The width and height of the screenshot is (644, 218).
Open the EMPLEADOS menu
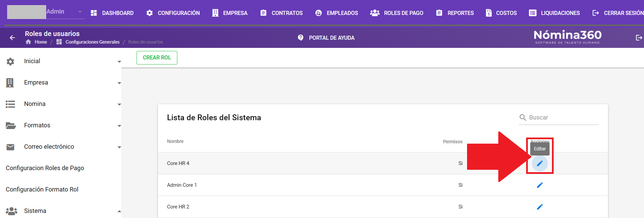(x=342, y=13)
